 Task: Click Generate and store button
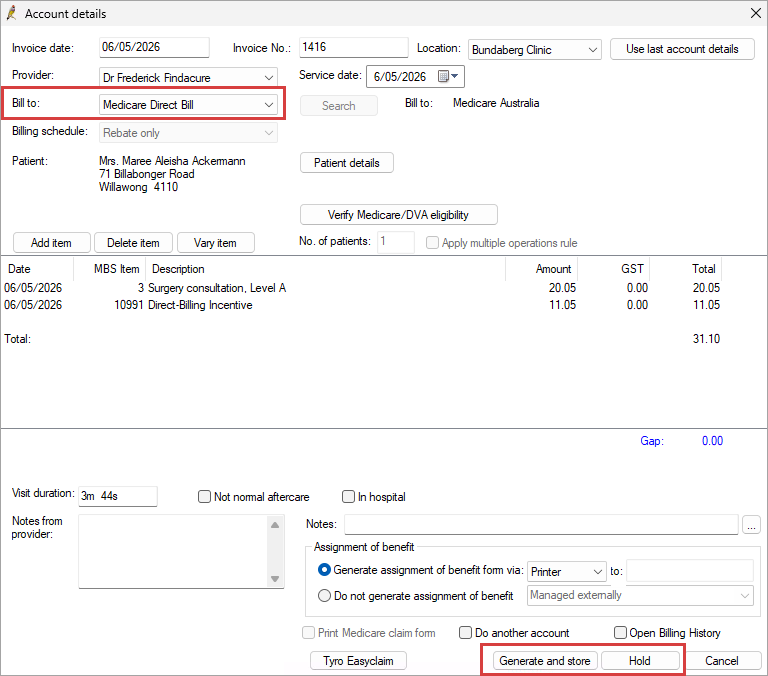[x=545, y=661]
